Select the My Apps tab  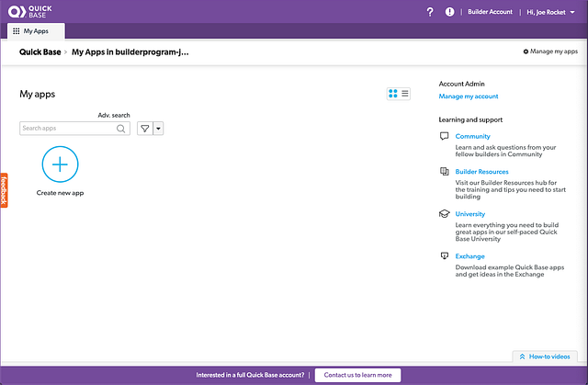(36, 31)
